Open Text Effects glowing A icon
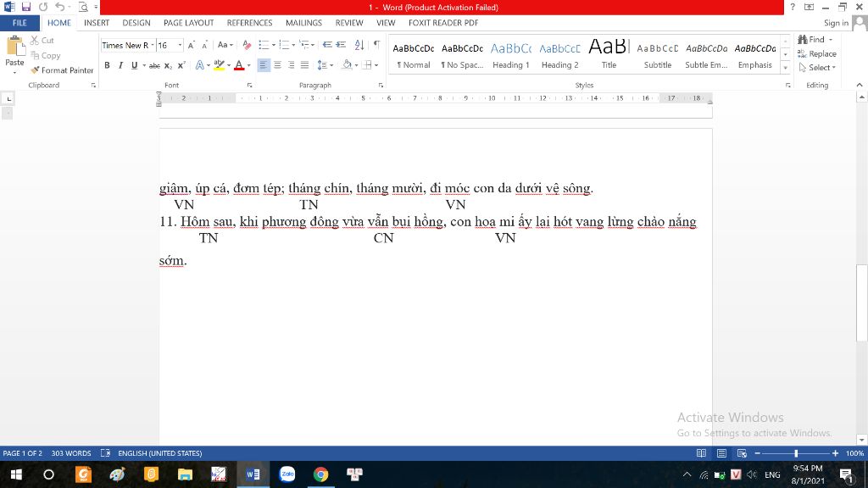 pos(200,65)
